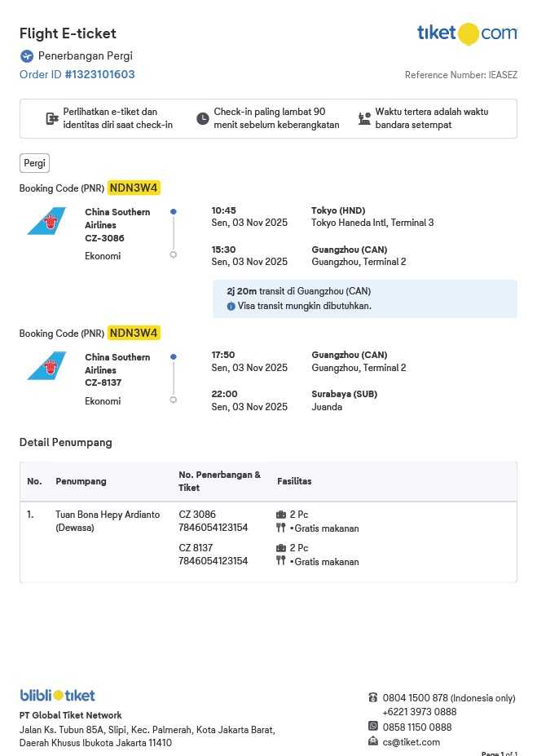This screenshot has height=756, width=537.
Task: Click Order ID #1323101603
Action: pos(77,74)
